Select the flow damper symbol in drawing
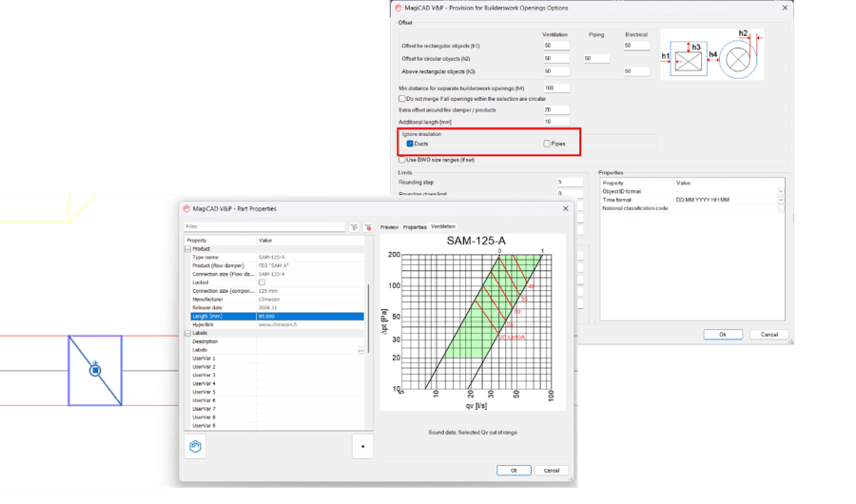The image size is (856, 504). pos(95,370)
